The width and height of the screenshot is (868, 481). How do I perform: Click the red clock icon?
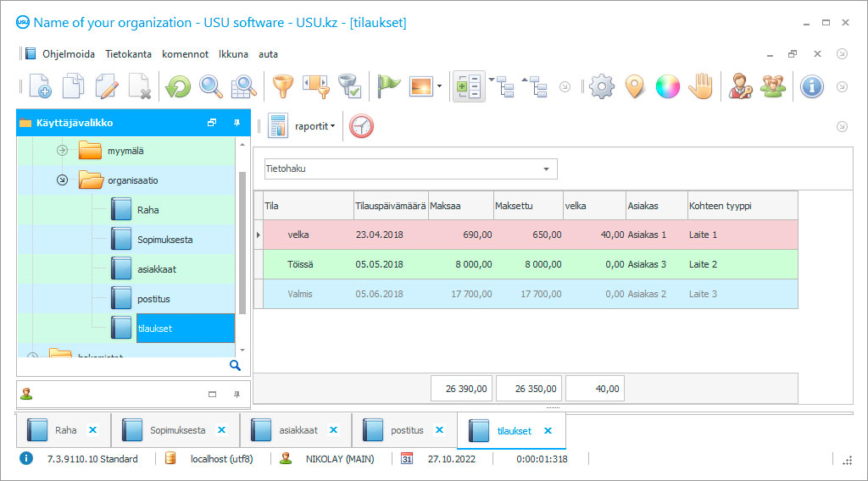tap(361, 126)
